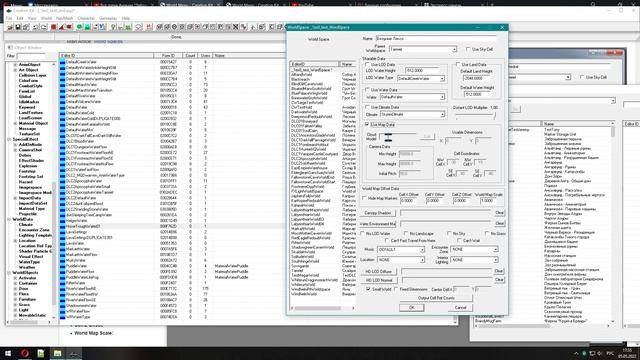
Task: Select Blackreach in the worldspace list
Action: 300,79
